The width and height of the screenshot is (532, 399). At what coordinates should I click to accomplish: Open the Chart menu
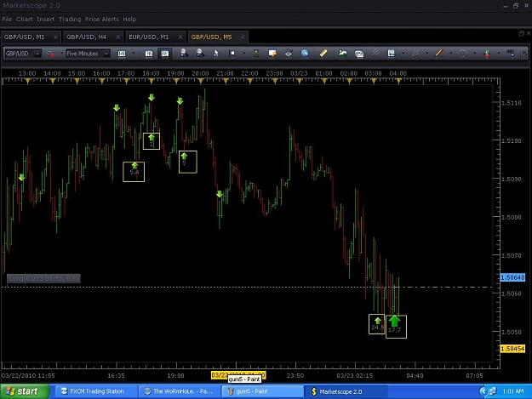click(x=25, y=20)
